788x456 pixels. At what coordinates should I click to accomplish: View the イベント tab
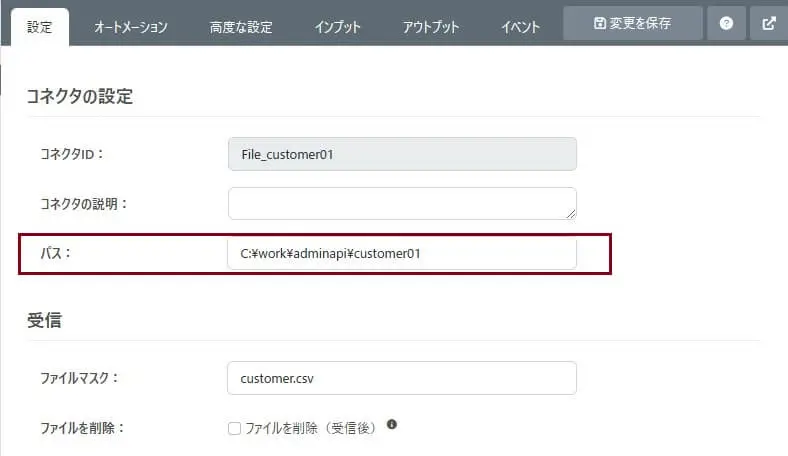click(521, 27)
